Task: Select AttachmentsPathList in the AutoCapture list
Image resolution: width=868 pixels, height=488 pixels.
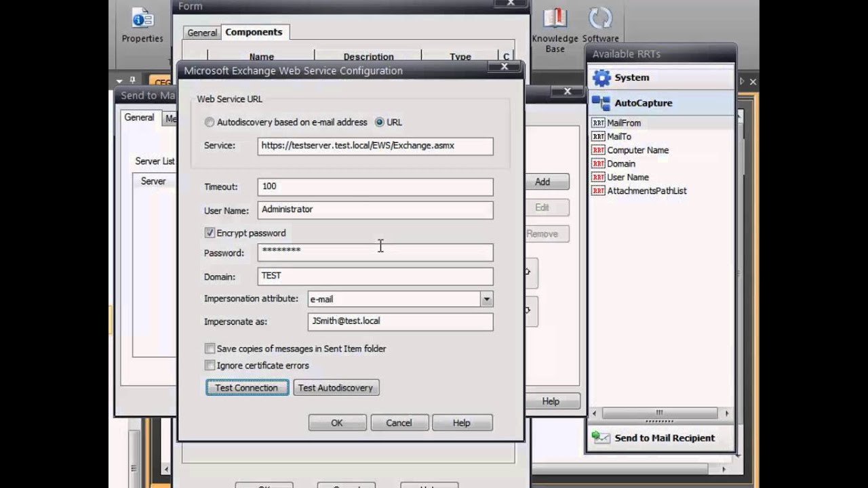Action: pos(647,190)
